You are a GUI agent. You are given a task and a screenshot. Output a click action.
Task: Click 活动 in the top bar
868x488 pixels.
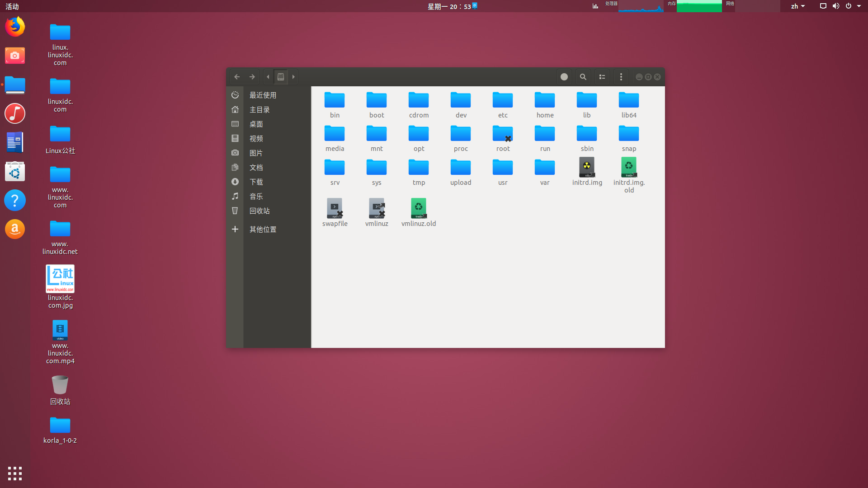[x=12, y=6]
